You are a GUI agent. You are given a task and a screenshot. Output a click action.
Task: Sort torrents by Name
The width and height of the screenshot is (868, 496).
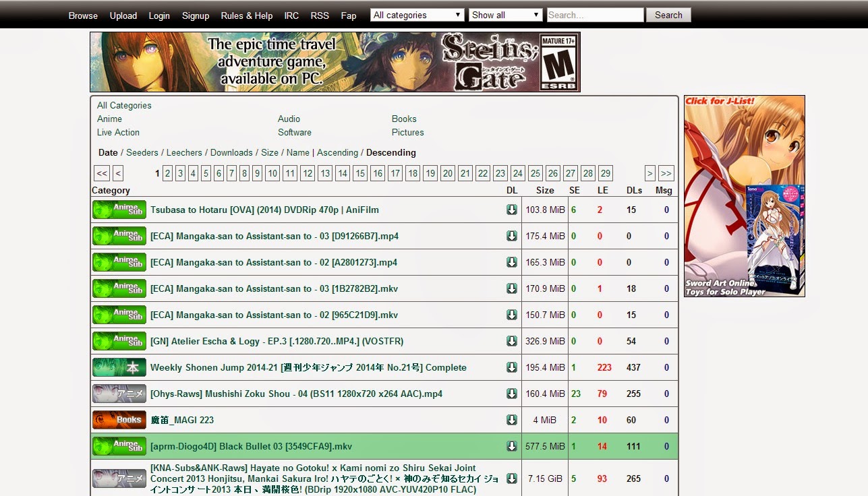coord(298,152)
